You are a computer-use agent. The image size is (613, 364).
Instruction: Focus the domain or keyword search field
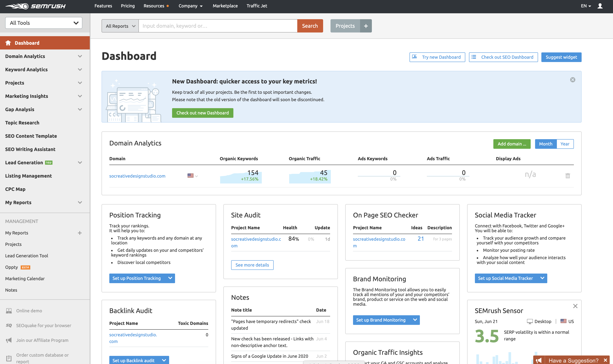pyautogui.click(x=218, y=26)
